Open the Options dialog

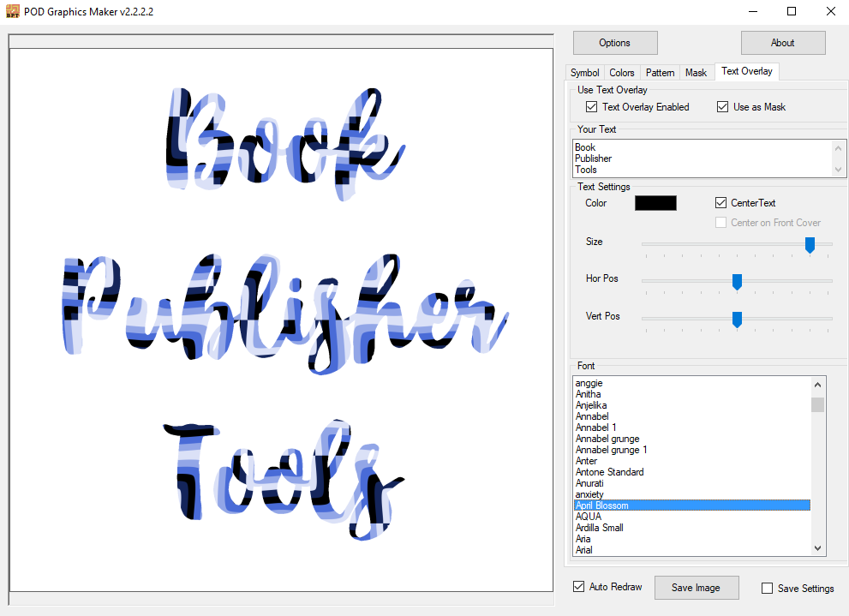coord(615,43)
